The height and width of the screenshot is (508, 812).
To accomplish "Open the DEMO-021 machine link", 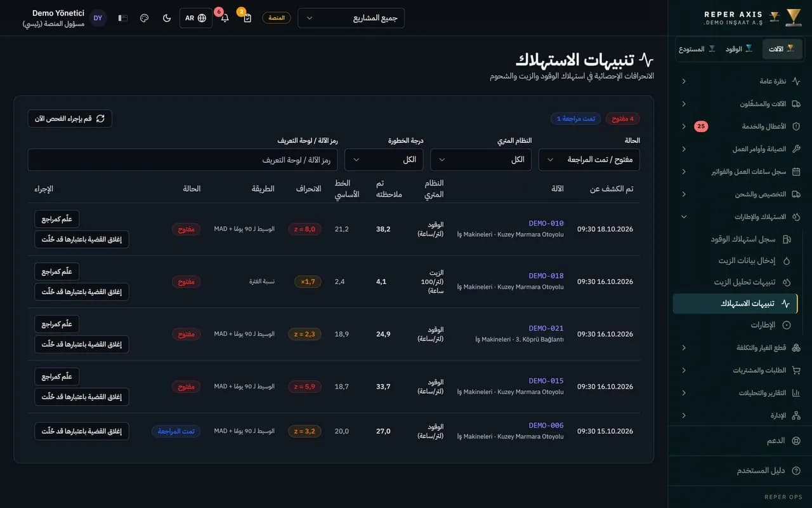I will (546, 328).
